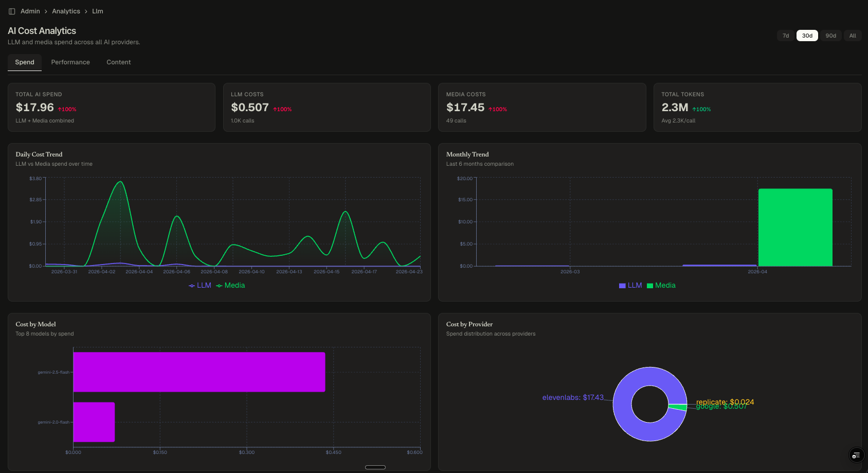Toggle LLM legend in Monthly Trend chart
Screen dimensions: 868x473
630,286
